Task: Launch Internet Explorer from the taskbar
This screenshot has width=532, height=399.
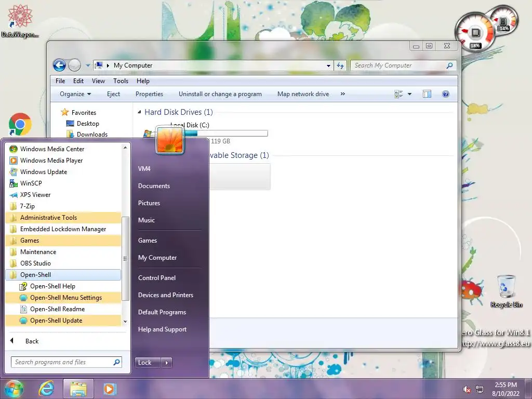Action: [x=46, y=389]
